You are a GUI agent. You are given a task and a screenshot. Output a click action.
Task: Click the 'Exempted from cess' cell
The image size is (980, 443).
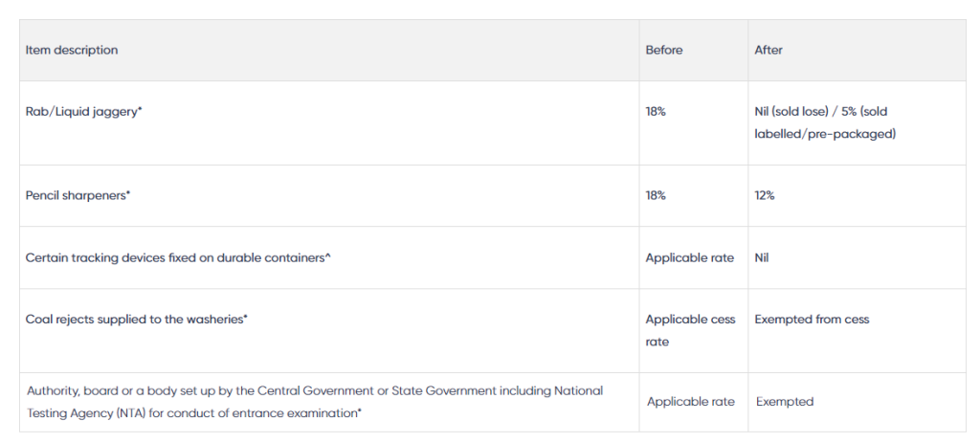pyautogui.click(x=812, y=320)
